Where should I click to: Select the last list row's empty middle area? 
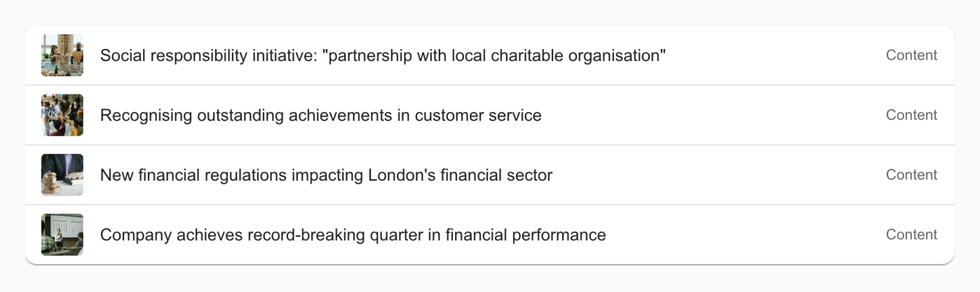[743, 235]
